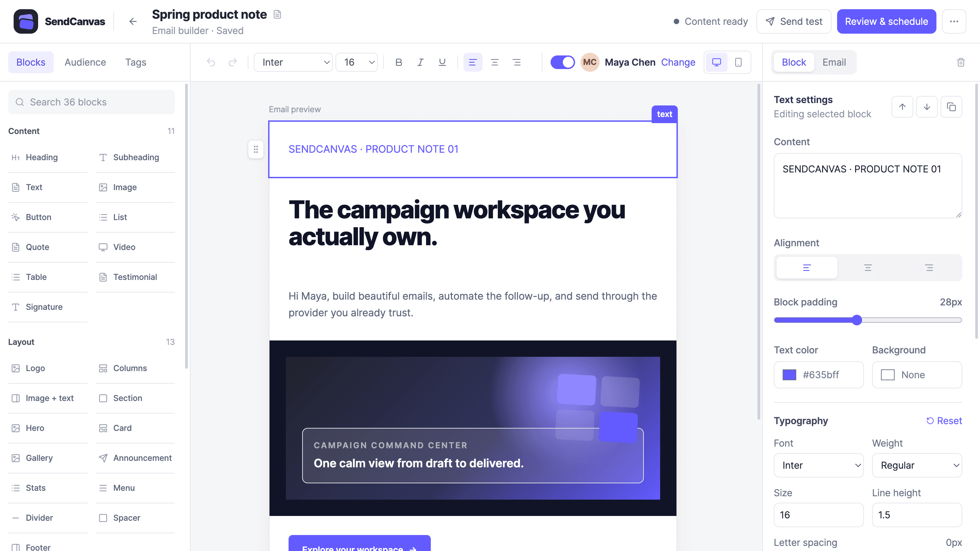Switch to the Blocks tab
980x551 pixels.
point(31,62)
